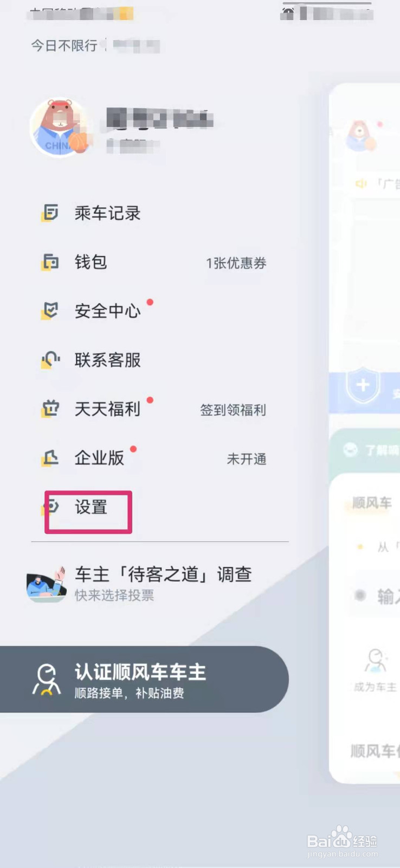The image size is (400, 868).
Task: Tap blue shield plus icon in background
Action: coord(363,385)
